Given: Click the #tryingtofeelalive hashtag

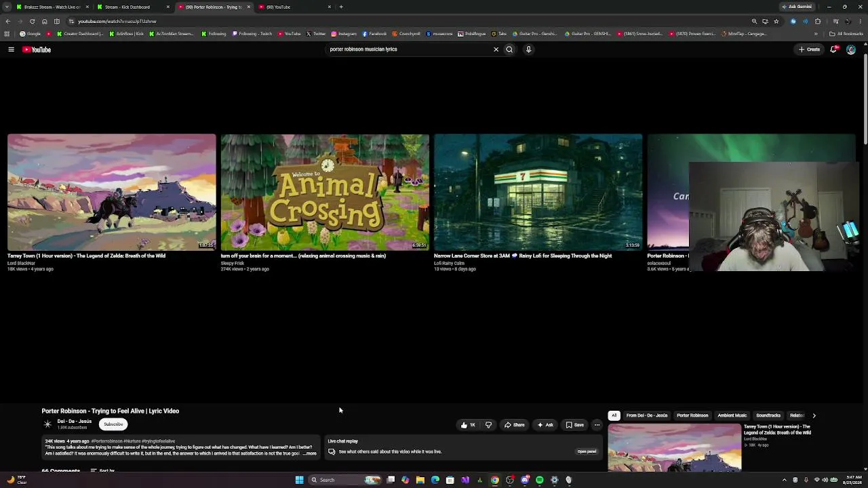Looking at the screenshot, I should tap(158, 441).
